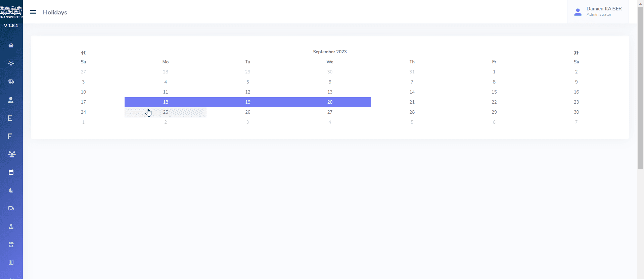The width and height of the screenshot is (644, 279).
Task: Choose Saturday September 30
Action: point(576,112)
